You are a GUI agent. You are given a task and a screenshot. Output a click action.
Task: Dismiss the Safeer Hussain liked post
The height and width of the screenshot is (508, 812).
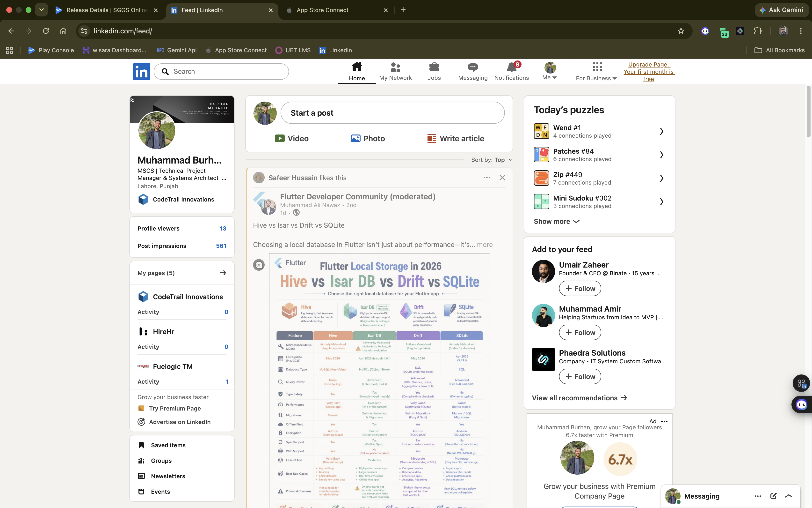pos(502,178)
